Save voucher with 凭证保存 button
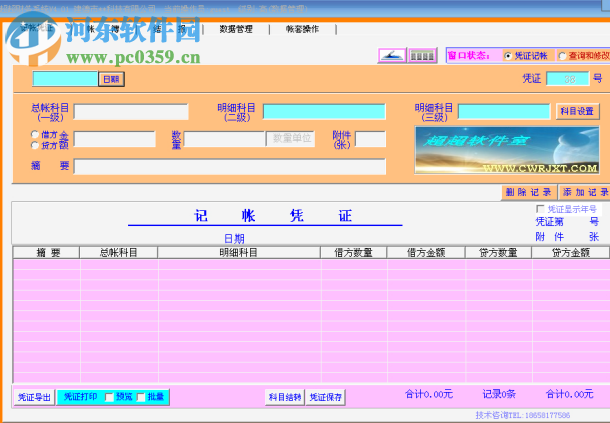Screen dimensions: 610x423 [x=326, y=397]
